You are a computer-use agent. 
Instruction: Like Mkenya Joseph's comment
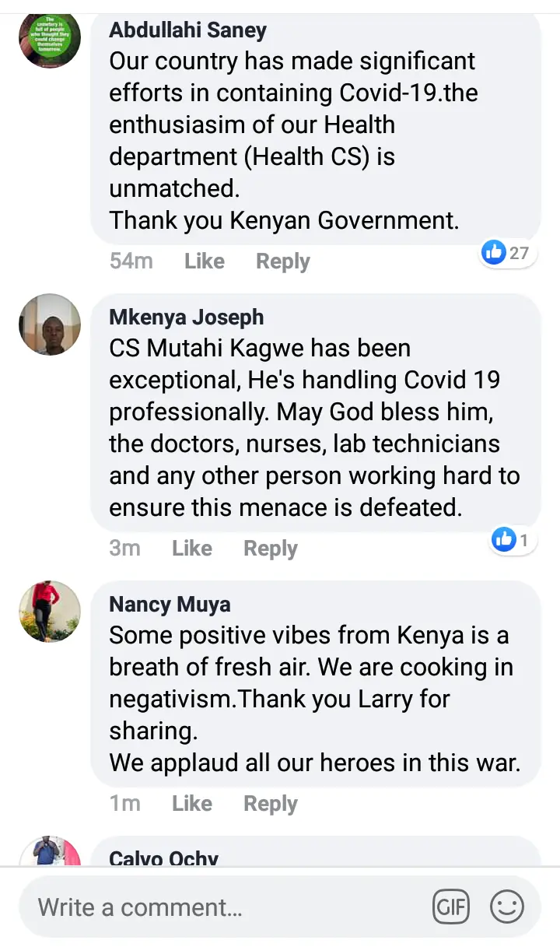192,548
